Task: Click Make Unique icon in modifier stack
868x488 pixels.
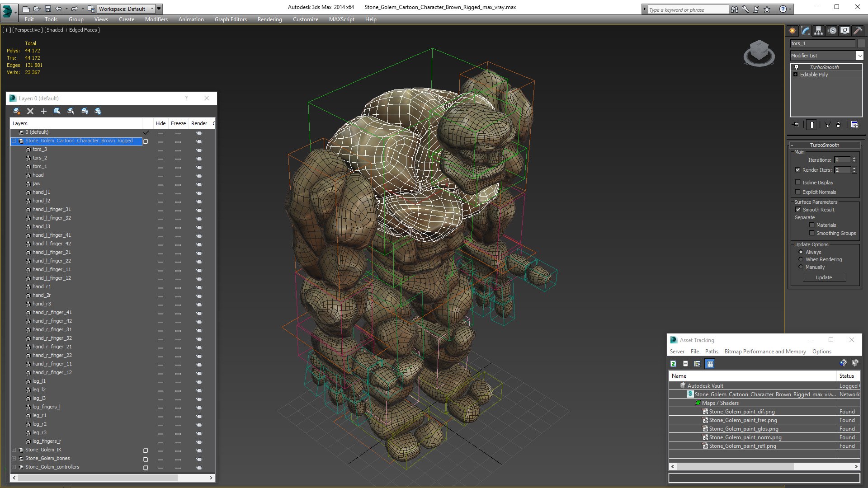Action: (x=827, y=125)
